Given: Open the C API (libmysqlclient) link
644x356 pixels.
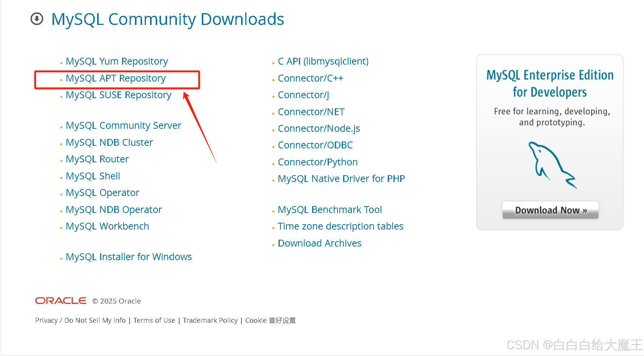Looking at the screenshot, I should tap(323, 61).
